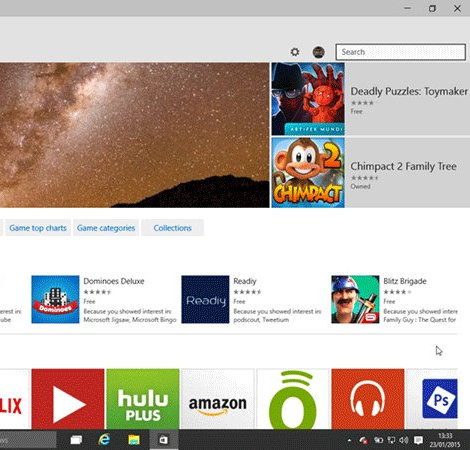Open the notifications action center icon
This screenshot has width=470, height=450.
click(418, 440)
